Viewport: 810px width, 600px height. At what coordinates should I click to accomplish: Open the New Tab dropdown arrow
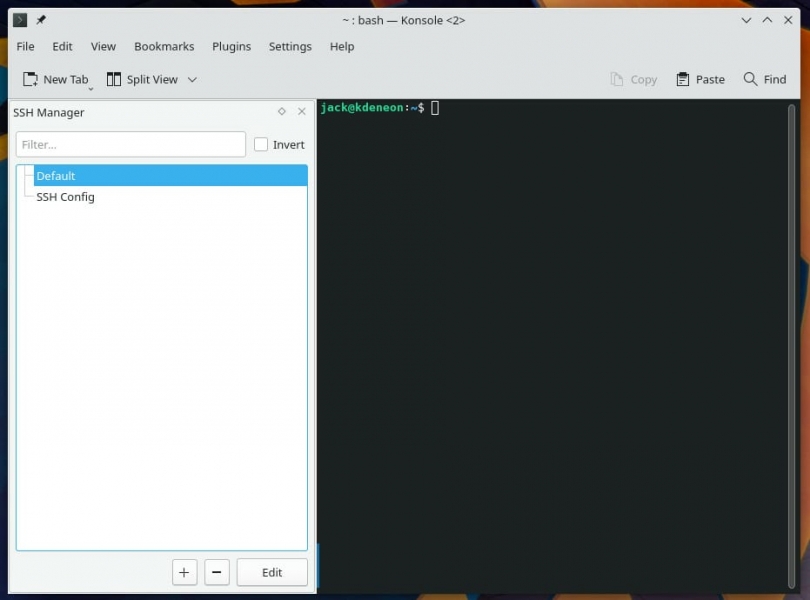[91, 86]
